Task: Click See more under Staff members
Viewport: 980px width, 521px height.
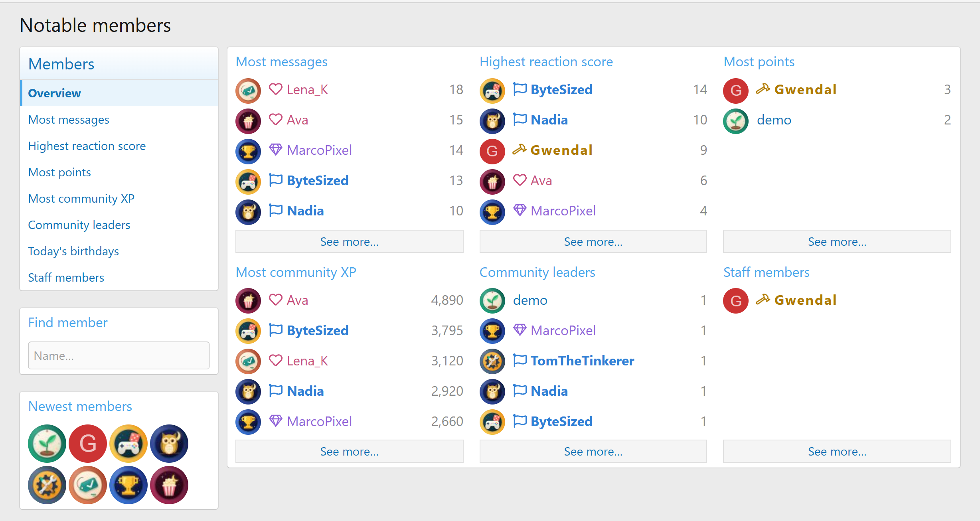Action: point(837,451)
